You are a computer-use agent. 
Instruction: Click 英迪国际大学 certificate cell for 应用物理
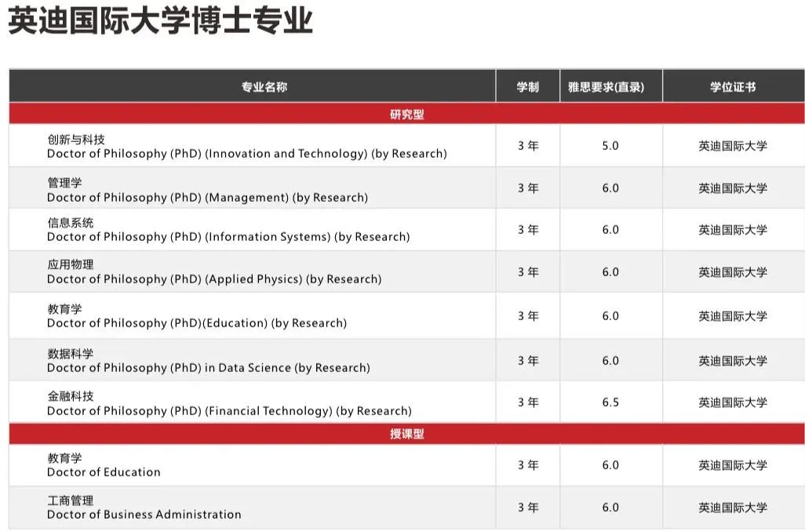pos(733,272)
